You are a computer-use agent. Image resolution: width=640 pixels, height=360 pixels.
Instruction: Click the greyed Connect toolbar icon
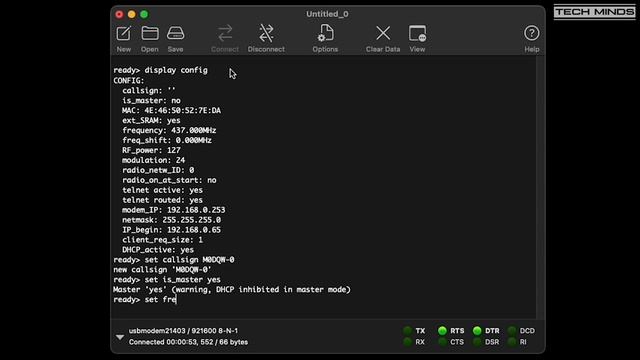tap(224, 33)
